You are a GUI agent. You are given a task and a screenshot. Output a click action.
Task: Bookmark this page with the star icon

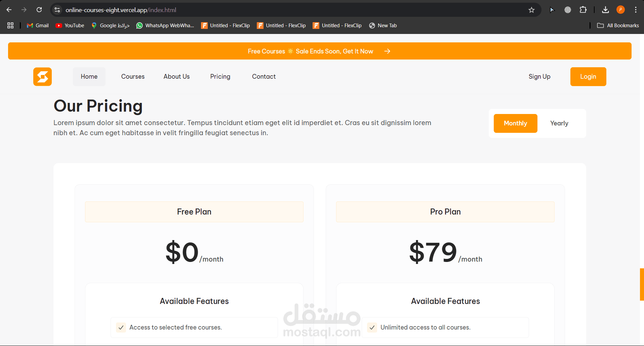tap(531, 10)
